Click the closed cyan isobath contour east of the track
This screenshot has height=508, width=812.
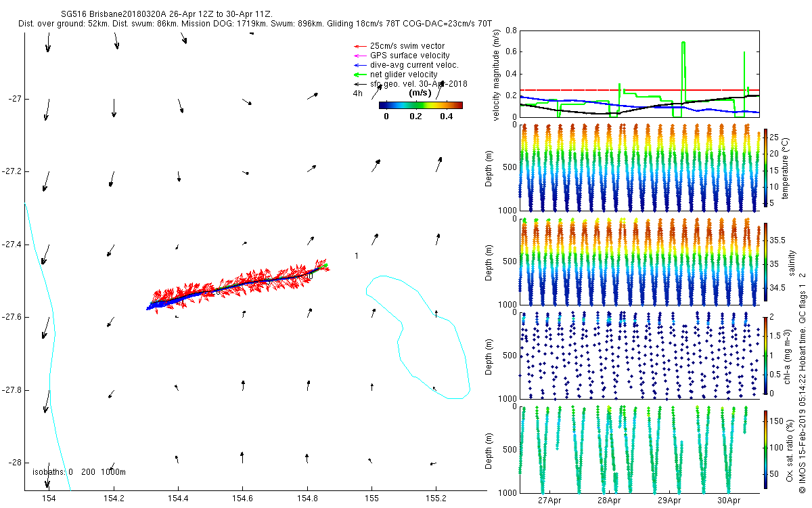418,337
